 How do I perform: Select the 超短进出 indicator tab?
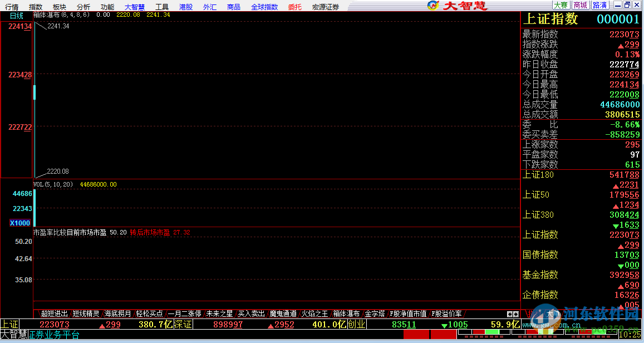click(x=54, y=313)
